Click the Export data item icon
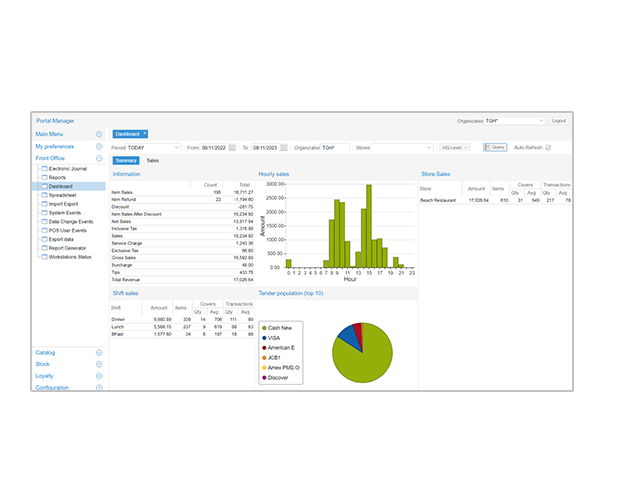629x503 pixels. [x=45, y=239]
